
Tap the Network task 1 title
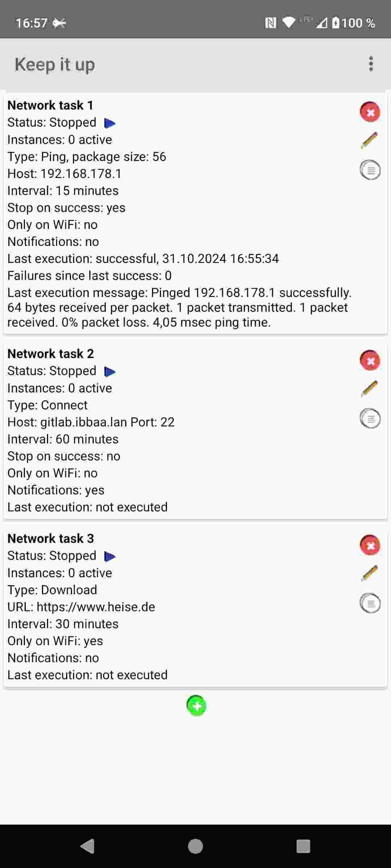click(x=50, y=105)
